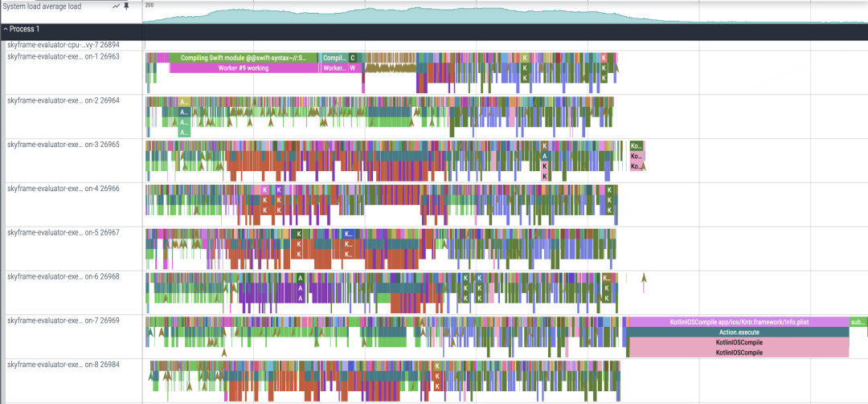Click the system load area graph
Image resolution: width=868 pixels, height=404 pixels.
click(505, 15)
